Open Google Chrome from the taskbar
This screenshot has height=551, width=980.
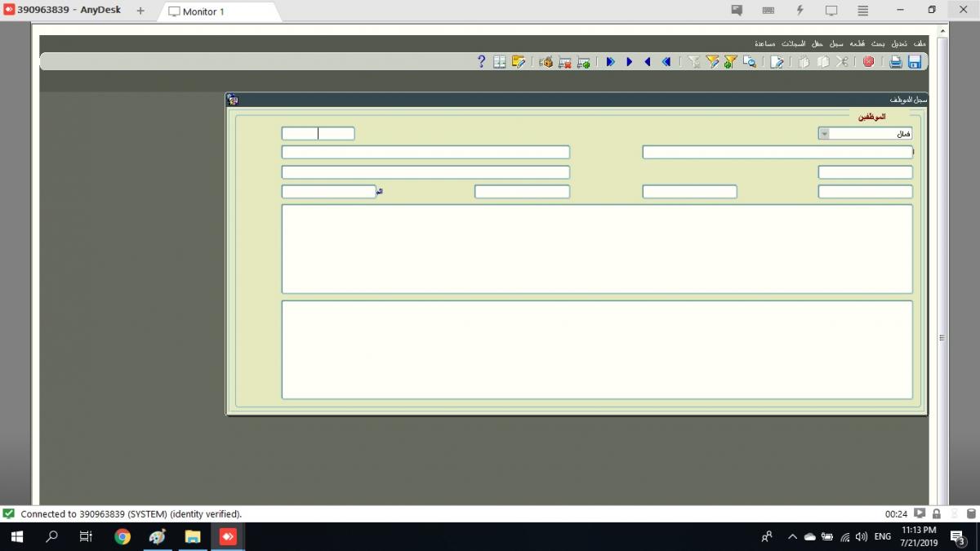122,536
